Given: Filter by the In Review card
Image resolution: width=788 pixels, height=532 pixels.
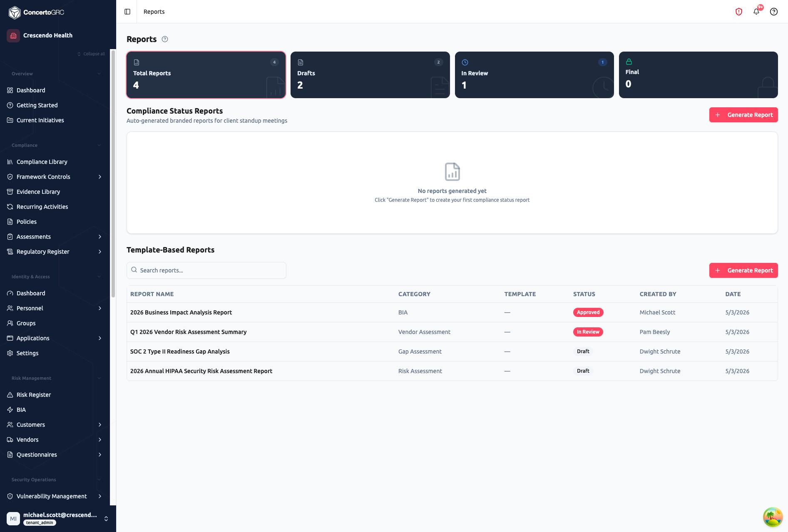Looking at the screenshot, I should tap(534, 75).
